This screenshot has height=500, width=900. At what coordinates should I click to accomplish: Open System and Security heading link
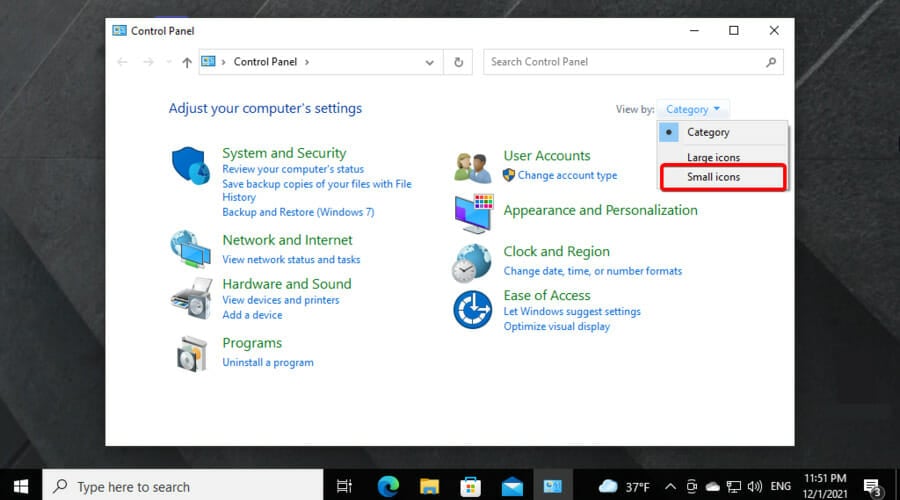click(x=284, y=153)
